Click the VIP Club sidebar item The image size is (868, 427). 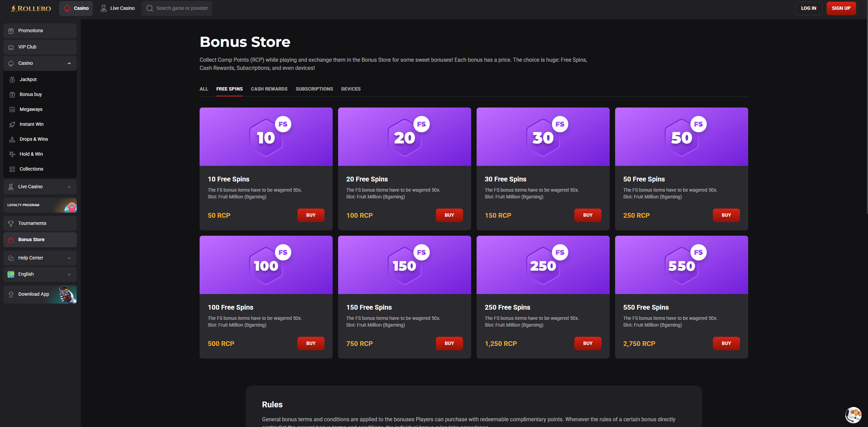click(x=27, y=47)
